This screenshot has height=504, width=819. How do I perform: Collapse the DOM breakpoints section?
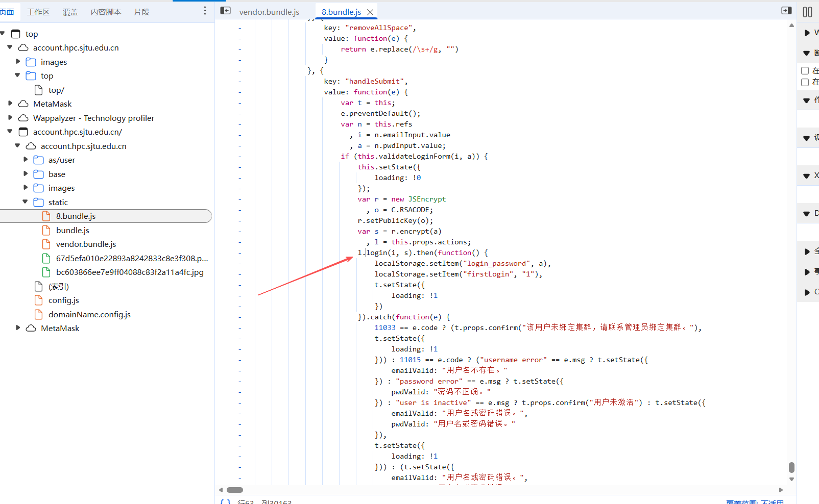click(807, 214)
